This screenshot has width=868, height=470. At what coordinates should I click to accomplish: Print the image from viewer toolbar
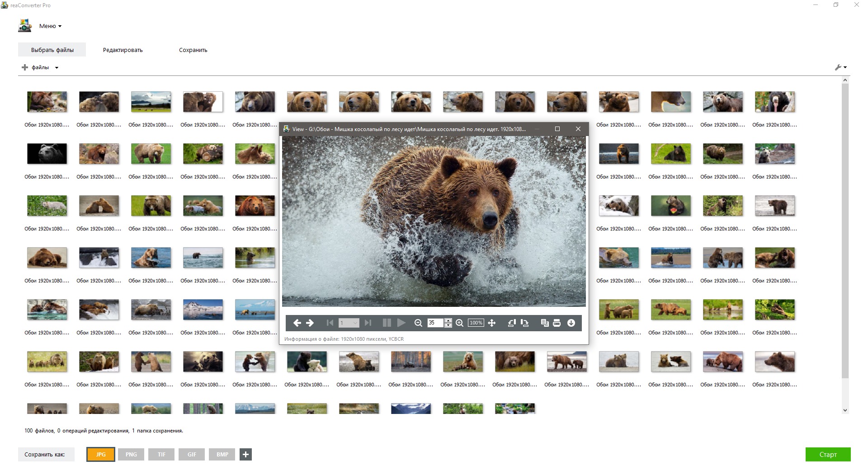pyautogui.click(x=557, y=323)
